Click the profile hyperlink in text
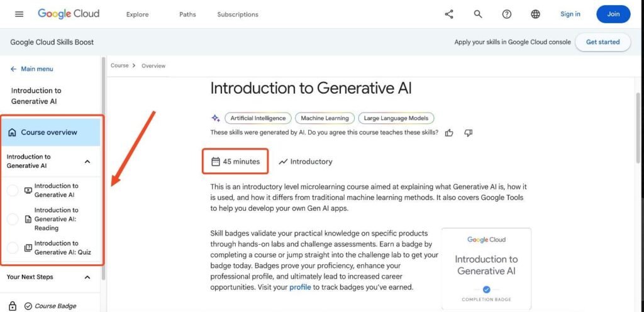Screen dimensions: 644x312 pyautogui.click(x=300, y=287)
